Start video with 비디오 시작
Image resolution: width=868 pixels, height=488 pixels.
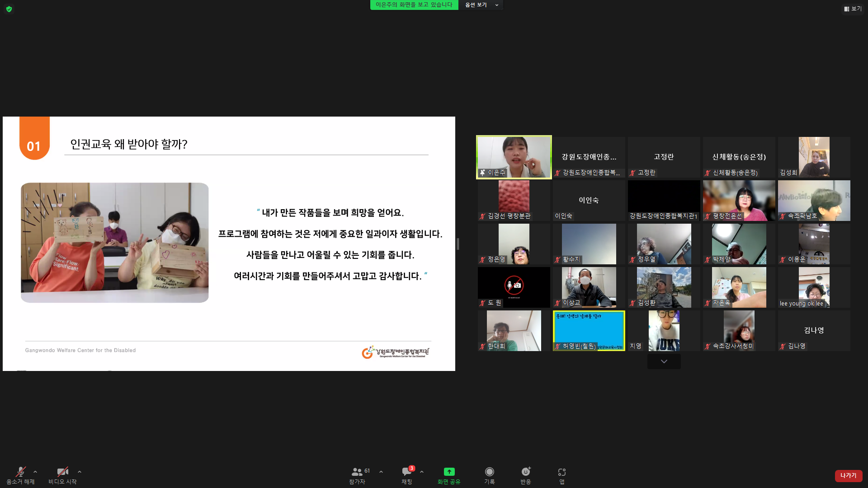point(62,475)
